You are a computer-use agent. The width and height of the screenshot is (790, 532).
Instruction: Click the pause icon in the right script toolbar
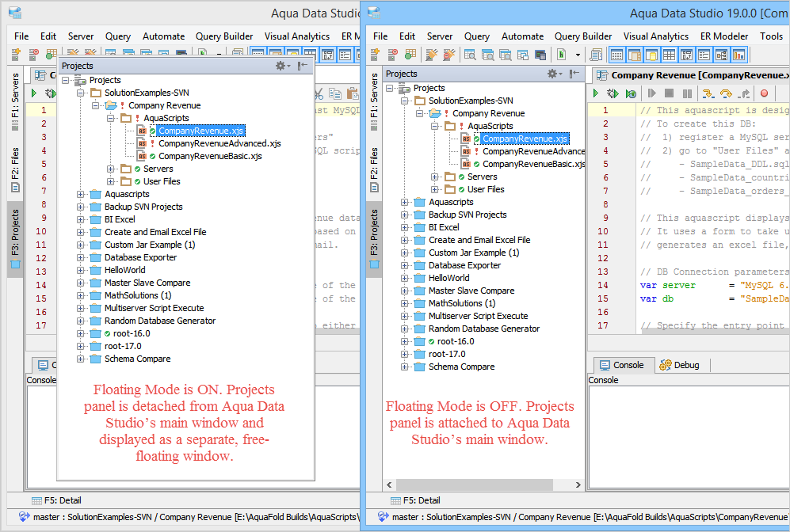coord(687,93)
